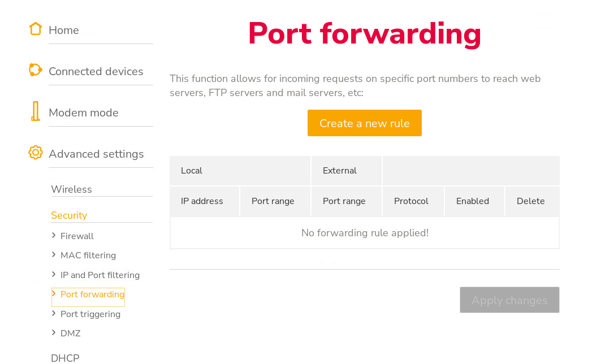Click the Home house icon
The height and width of the screenshot is (364, 601).
pyautogui.click(x=36, y=29)
